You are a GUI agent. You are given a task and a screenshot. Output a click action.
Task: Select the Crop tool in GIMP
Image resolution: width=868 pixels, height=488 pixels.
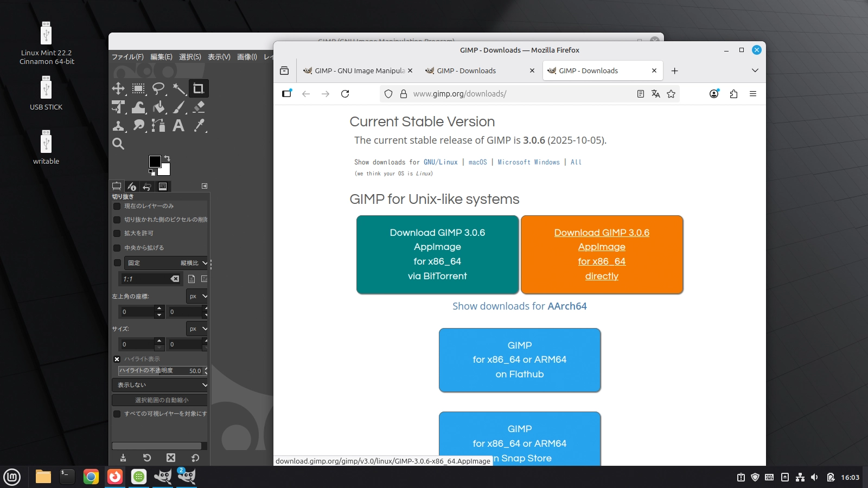[199, 88]
